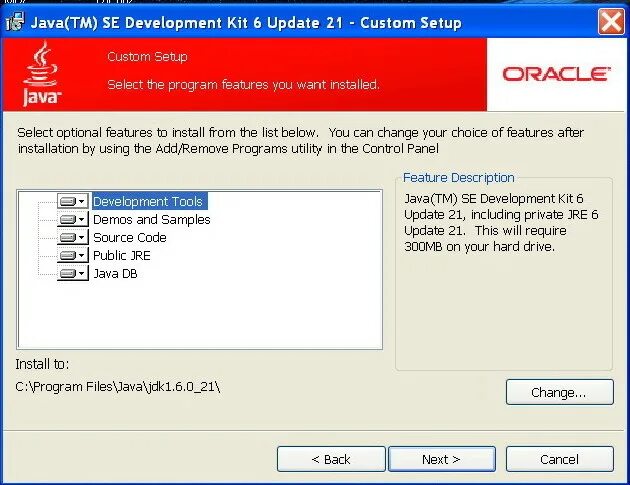
Task: Click the install path C:\Program Files\Java\jdk1.6.0_21\
Action: click(x=118, y=387)
